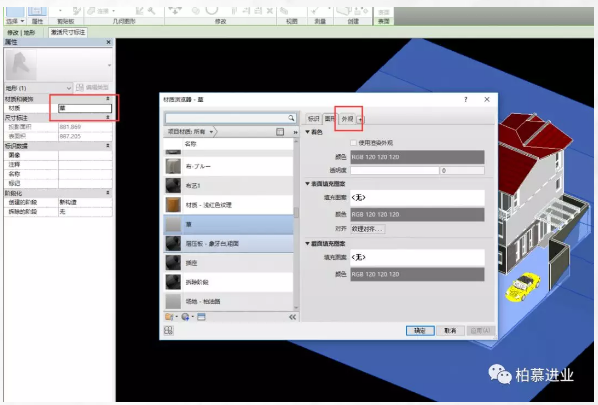Toggle list view options icon beside filter
This screenshot has height=405, width=598.
280,132
